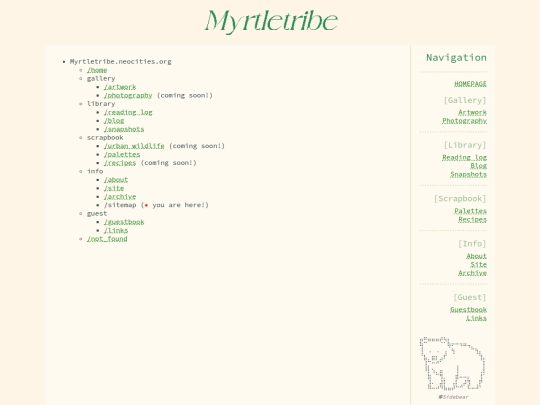Select Photography in the sidebar navigation
Viewport: 540px width, 405px height.
(465, 121)
